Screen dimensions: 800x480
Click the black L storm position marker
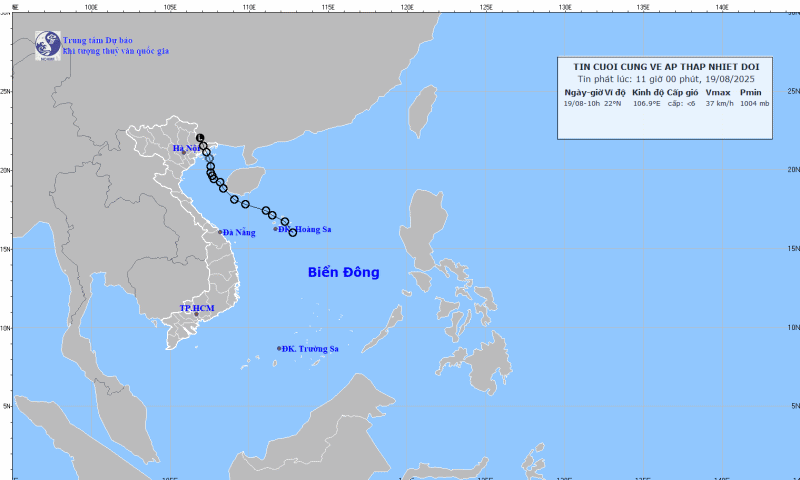tap(200, 138)
